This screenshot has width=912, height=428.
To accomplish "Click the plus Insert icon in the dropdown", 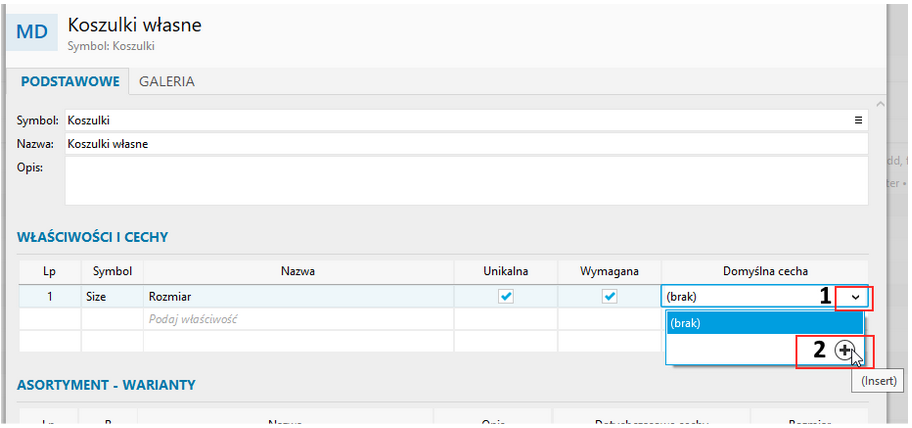I will (843, 349).
